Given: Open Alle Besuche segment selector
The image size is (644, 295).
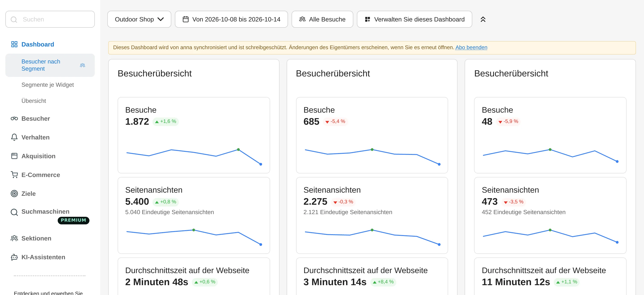Looking at the screenshot, I should click(x=322, y=19).
